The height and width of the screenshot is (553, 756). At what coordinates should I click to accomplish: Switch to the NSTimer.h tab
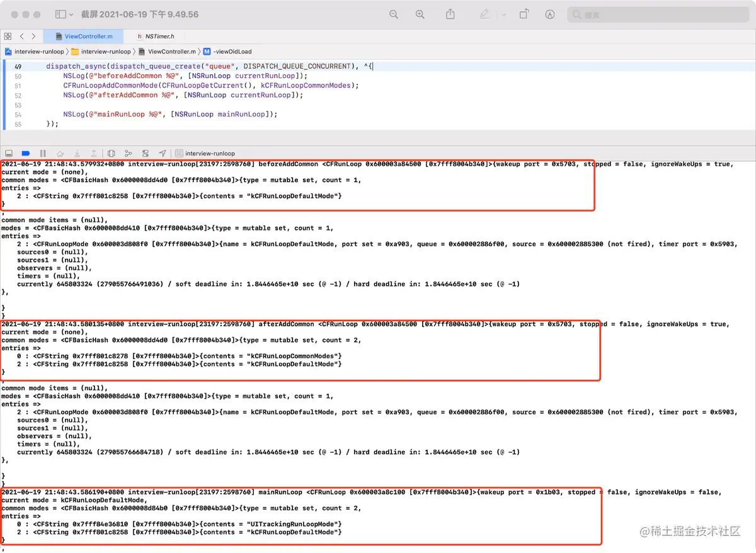[155, 36]
